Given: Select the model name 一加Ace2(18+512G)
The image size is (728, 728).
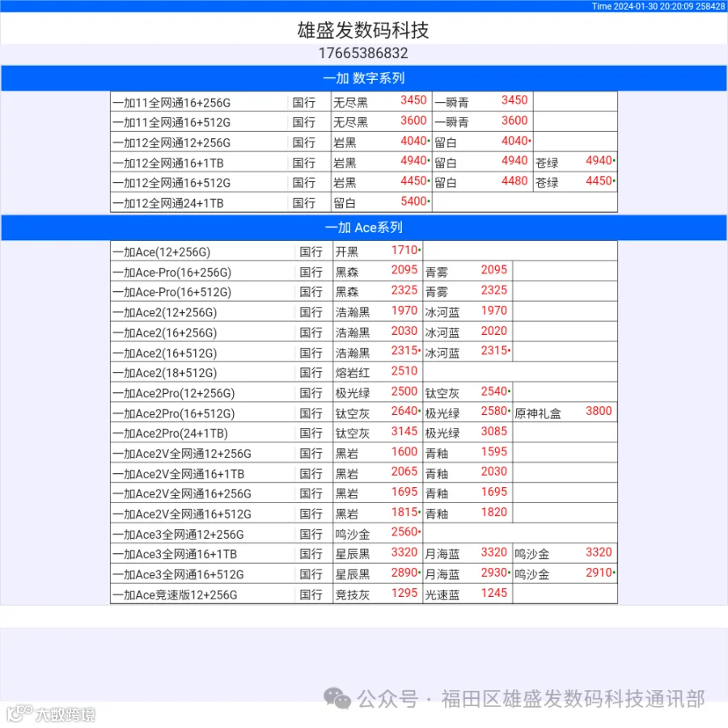Looking at the screenshot, I should [x=165, y=373].
